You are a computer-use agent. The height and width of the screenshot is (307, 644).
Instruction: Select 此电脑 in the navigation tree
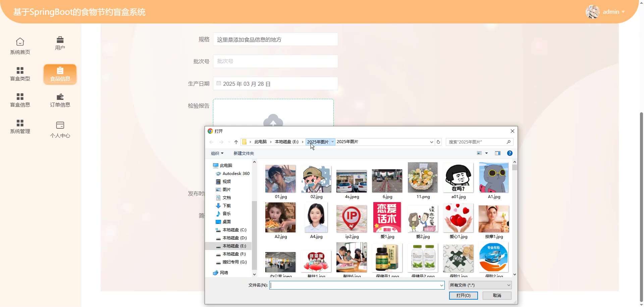tap(226, 166)
